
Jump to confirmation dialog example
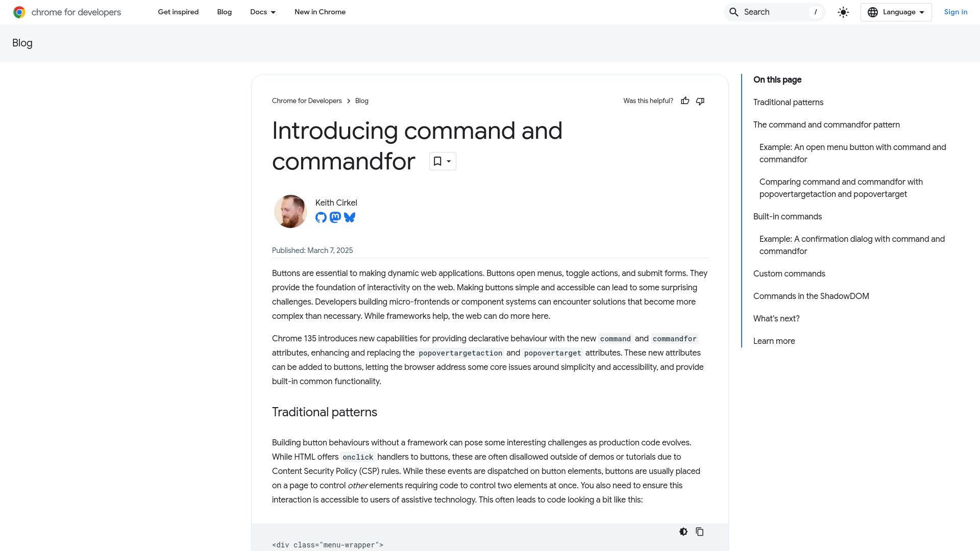click(852, 245)
